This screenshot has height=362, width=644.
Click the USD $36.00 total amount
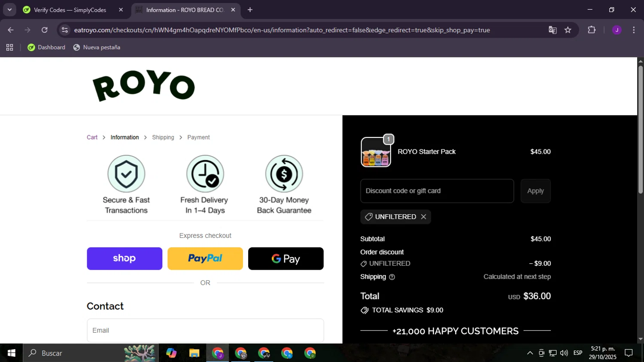point(529,296)
